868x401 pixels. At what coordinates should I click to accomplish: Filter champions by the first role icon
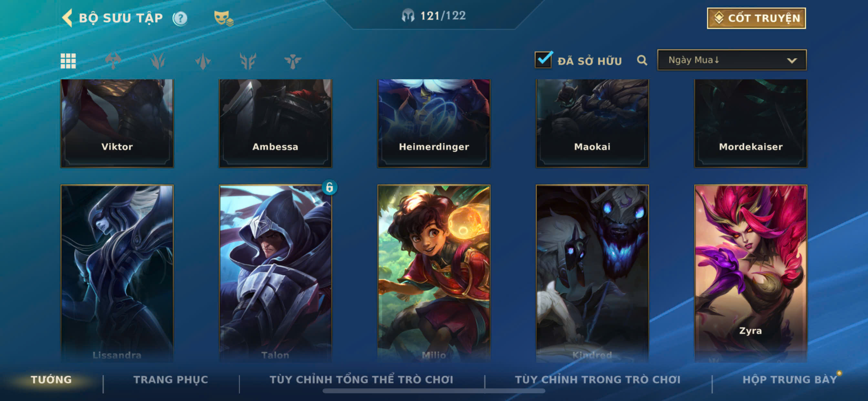point(113,61)
